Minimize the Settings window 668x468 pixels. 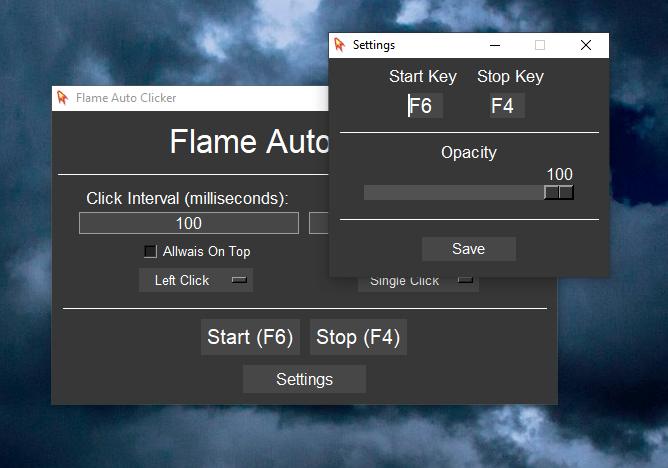(495, 45)
